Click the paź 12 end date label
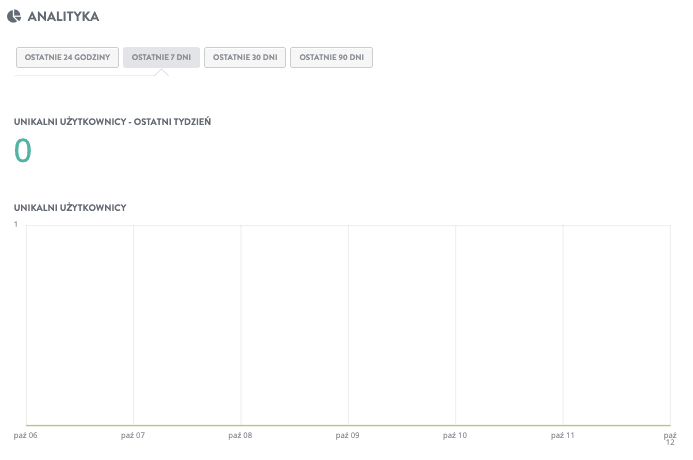This screenshot has width=693, height=460. point(670,438)
